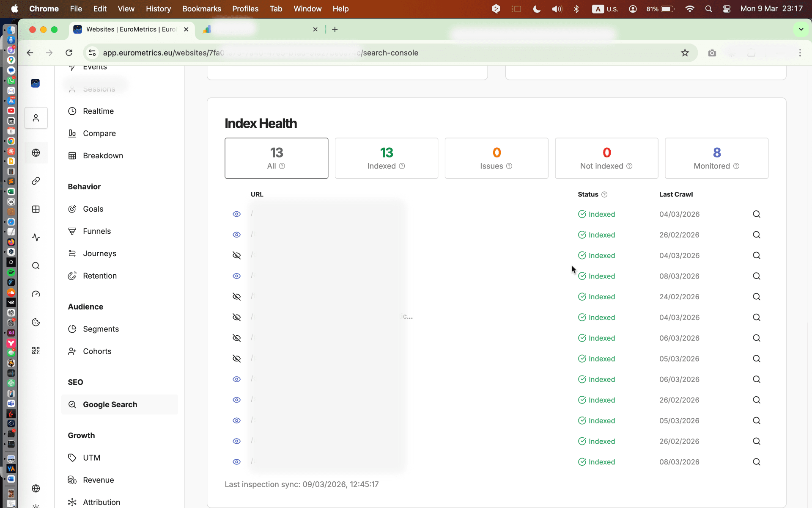Click the globe icon in icon rail
This screenshot has height=508, width=812.
pyautogui.click(x=36, y=153)
